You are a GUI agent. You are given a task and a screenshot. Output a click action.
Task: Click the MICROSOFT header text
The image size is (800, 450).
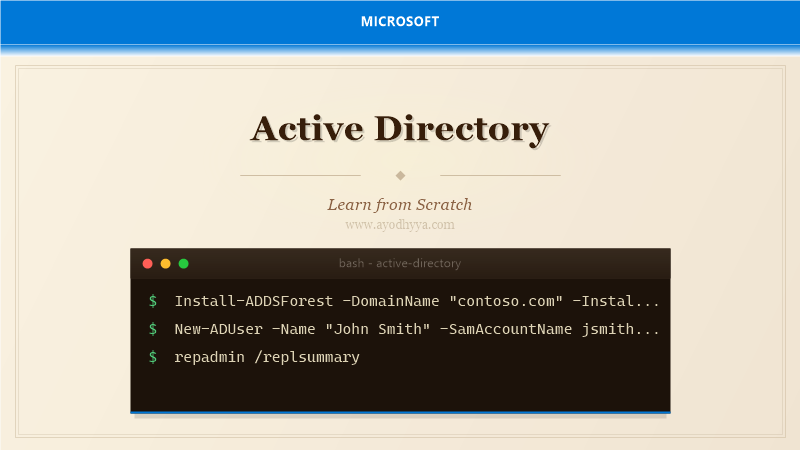point(400,21)
